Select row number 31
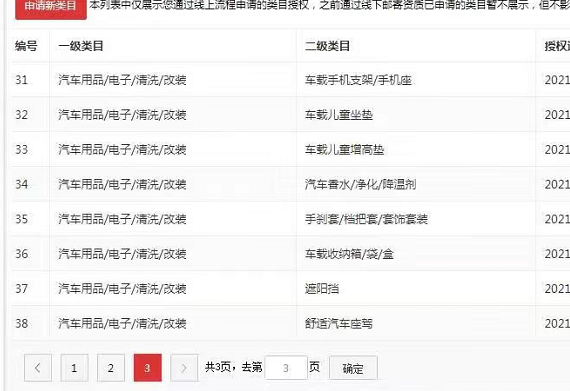Image resolution: width=570 pixels, height=391 pixels. (21, 80)
